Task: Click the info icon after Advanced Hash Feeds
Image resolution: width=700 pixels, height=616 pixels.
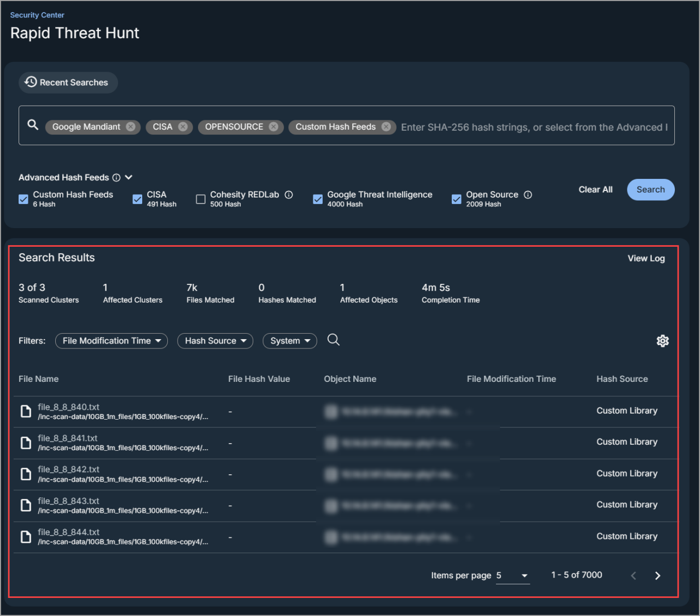Action: (117, 177)
